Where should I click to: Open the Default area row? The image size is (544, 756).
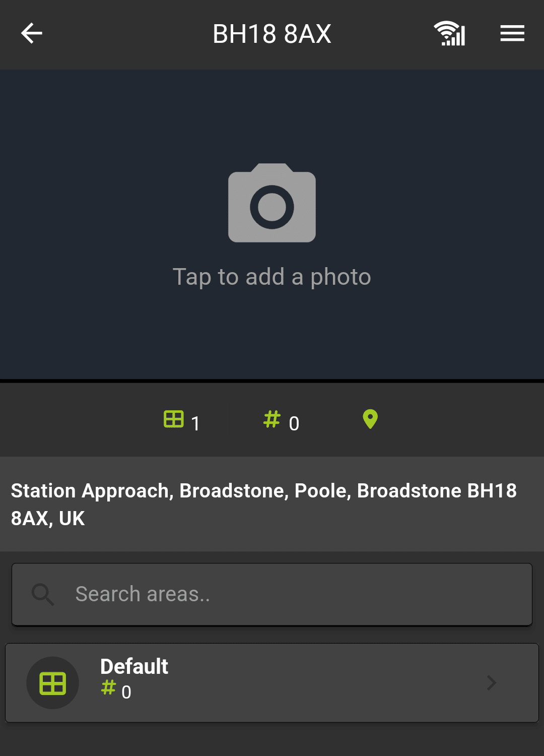(x=272, y=683)
